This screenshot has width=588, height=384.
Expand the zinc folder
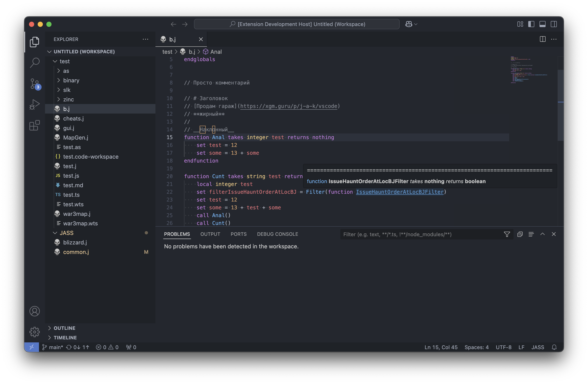[x=68, y=99]
